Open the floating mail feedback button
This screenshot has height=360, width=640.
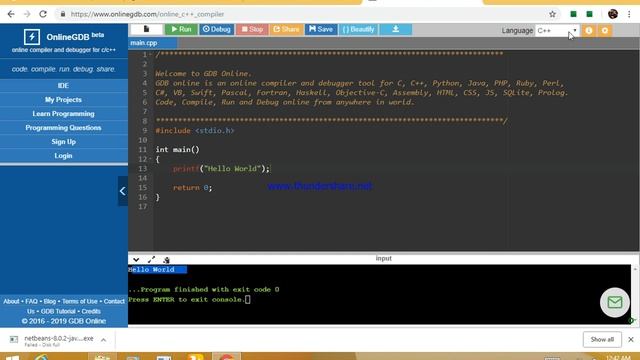click(615, 302)
